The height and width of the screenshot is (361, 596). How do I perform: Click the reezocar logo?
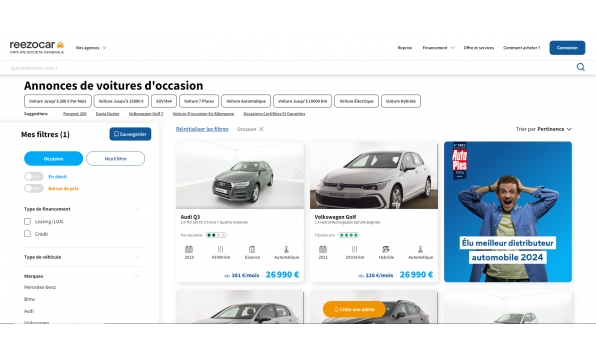click(x=37, y=48)
